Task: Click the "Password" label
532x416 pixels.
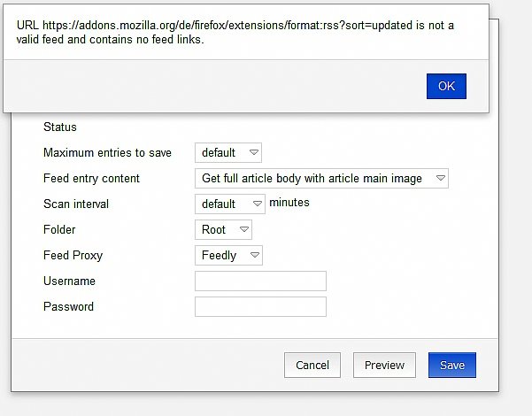Action: [68, 307]
